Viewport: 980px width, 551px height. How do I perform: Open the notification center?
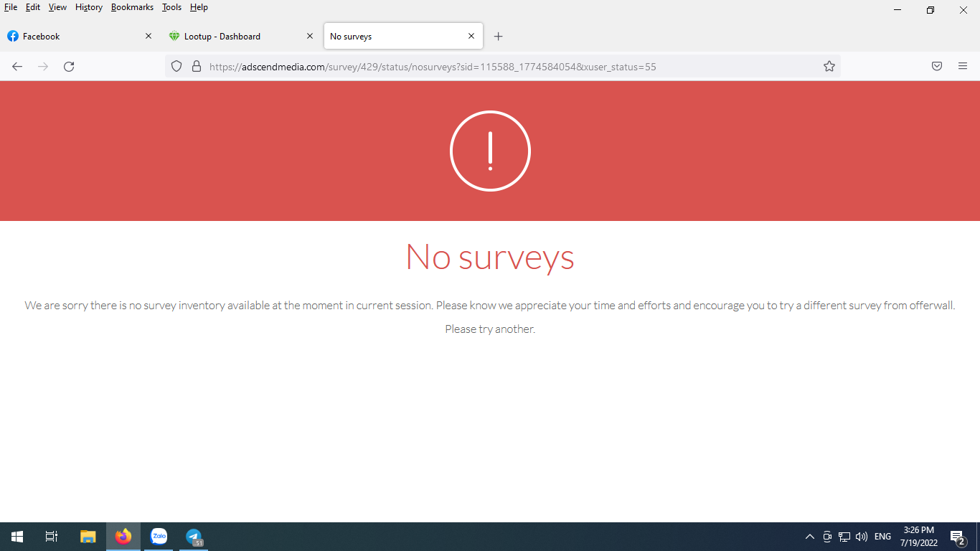957,537
